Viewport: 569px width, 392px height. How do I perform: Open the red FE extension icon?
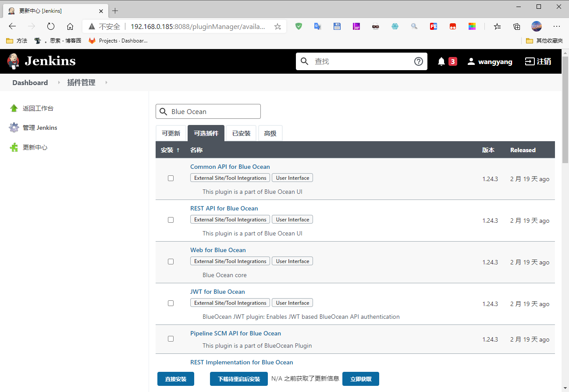[434, 26]
